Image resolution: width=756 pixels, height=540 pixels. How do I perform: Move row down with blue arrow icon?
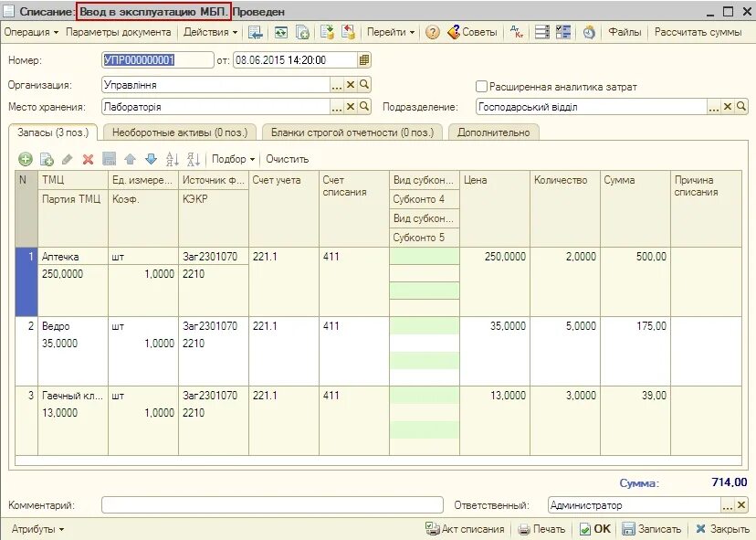[151, 159]
